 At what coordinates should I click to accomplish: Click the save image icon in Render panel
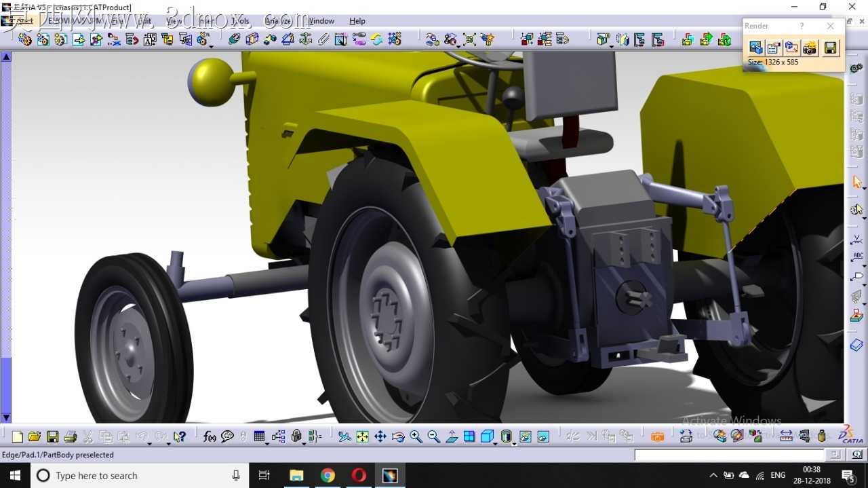pyautogui.click(x=831, y=48)
